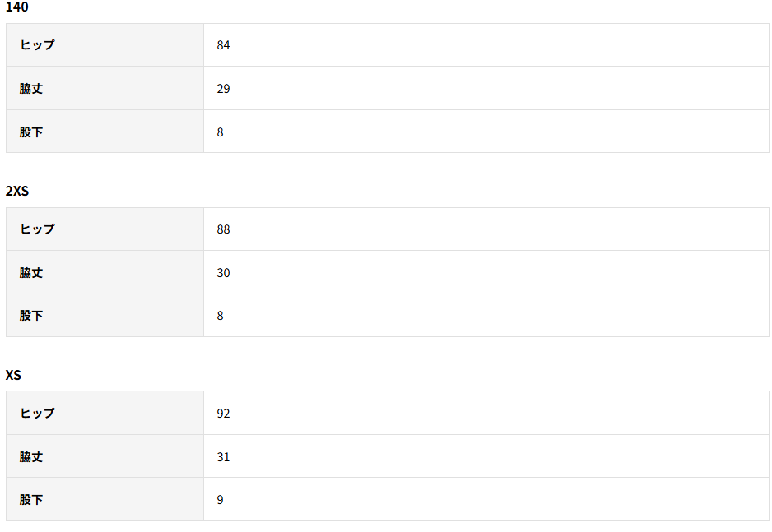This screenshot has width=772, height=532.
Task: Click the 2XS size heading
Action: coord(17,191)
